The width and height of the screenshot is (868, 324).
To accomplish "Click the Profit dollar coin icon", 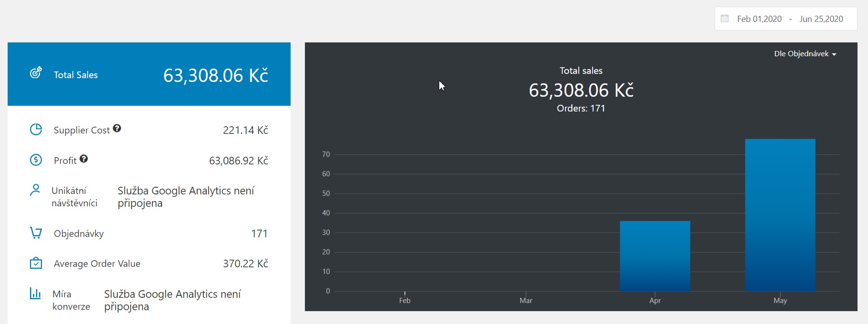I will tap(36, 160).
